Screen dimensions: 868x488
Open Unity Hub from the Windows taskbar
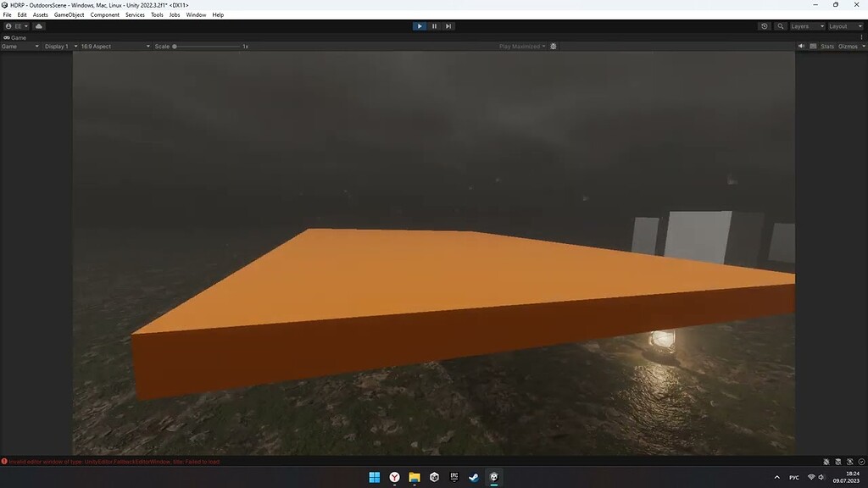click(433, 477)
